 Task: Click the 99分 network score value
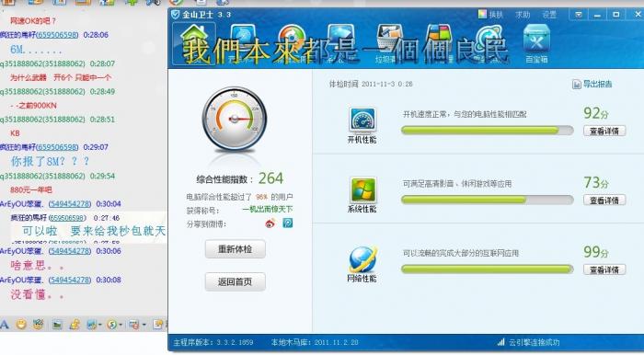point(596,252)
